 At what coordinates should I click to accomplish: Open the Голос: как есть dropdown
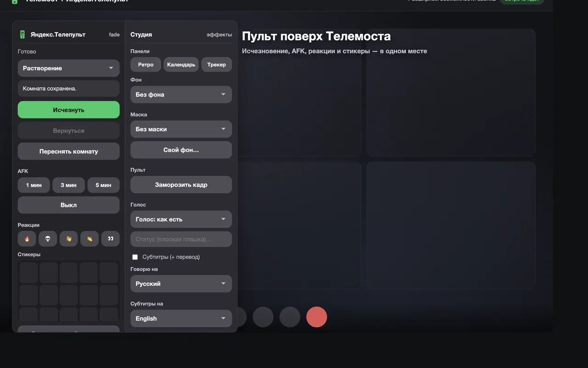click(181, 219)
